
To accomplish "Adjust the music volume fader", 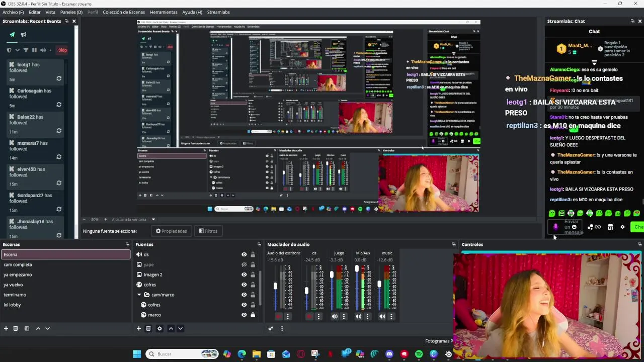I will tap(379, 284).
